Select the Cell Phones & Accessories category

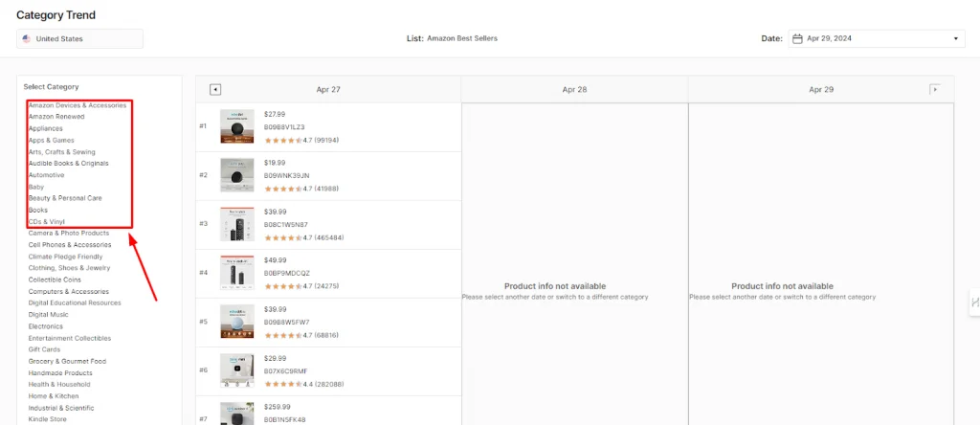tap(70, 245)
